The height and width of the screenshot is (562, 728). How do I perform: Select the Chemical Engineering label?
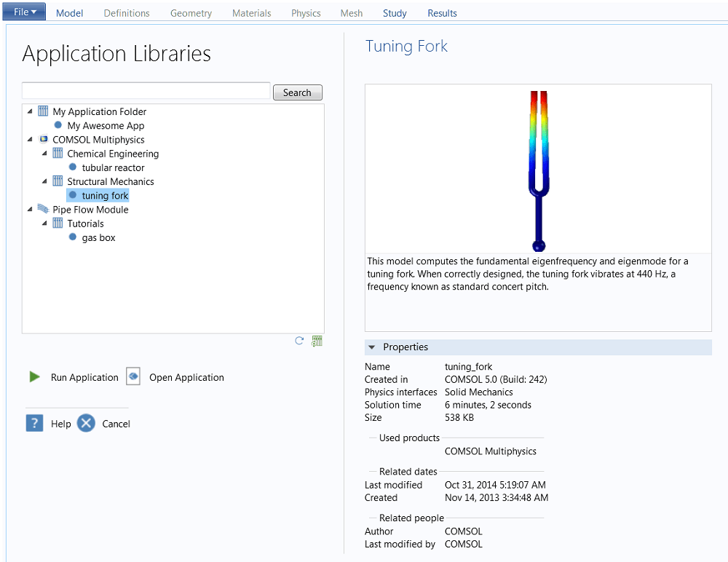[x=113, y=154]
